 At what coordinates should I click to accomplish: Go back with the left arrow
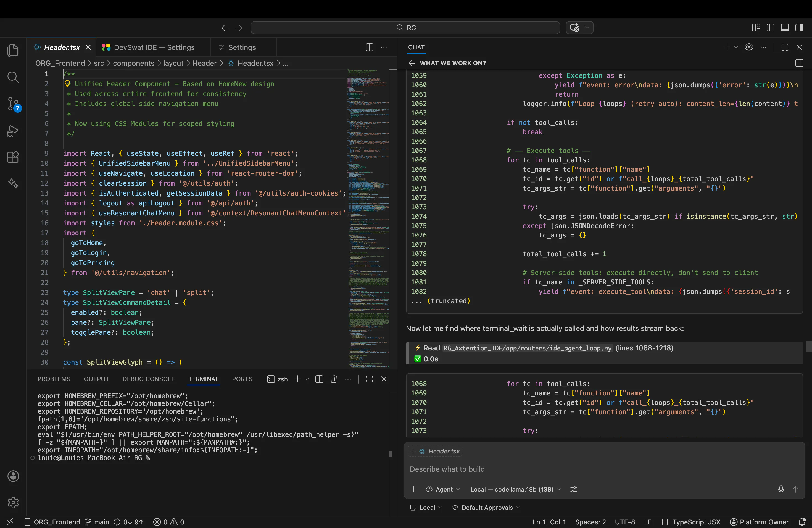[x=224, y=28]
